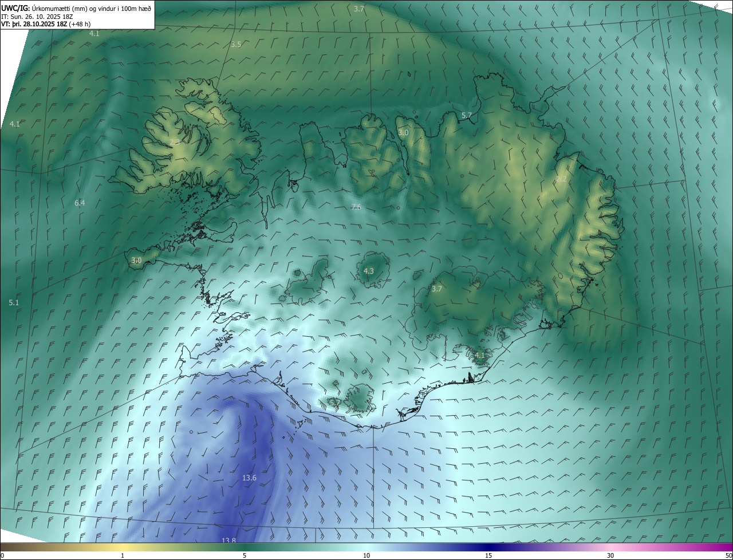The width and height of the screenshot is (733, 560).
Task: Click the 0 tick on the colour scale
Action: coord(2,555)
